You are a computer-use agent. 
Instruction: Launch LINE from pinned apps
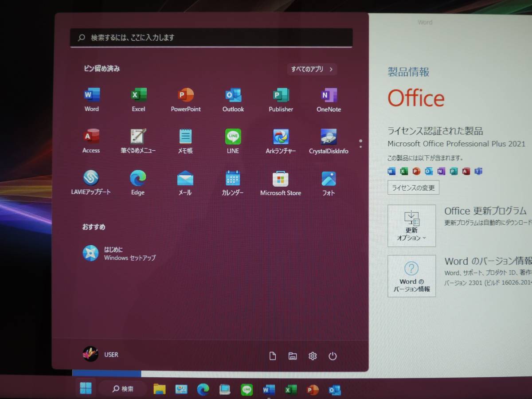click(233, 141)
